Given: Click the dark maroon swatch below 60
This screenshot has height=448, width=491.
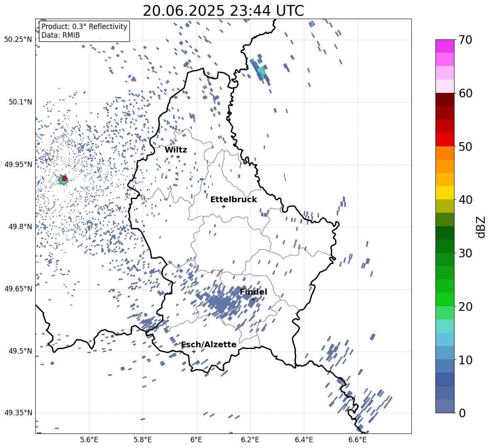Looking at the screenshot, I should tap(445, 99).
